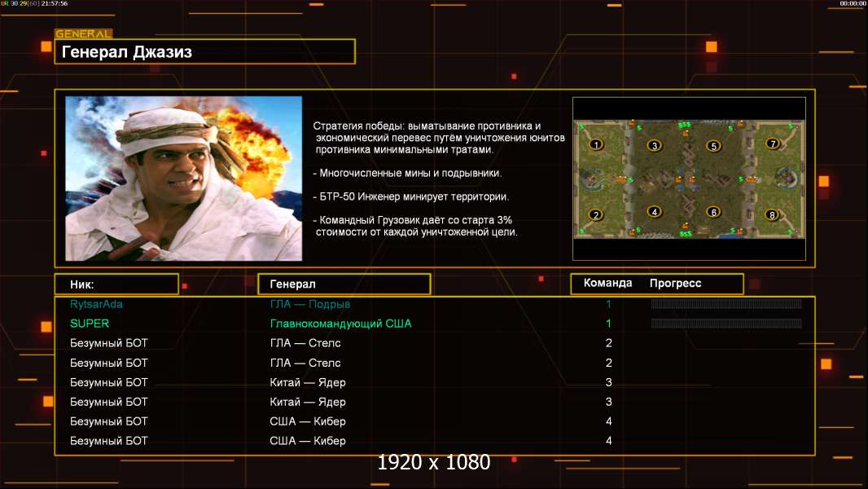Image resolution: width=868 pixels, height=489 pixels.
Task: Click RytsarAda's loading progress bar
Action: 726,303
